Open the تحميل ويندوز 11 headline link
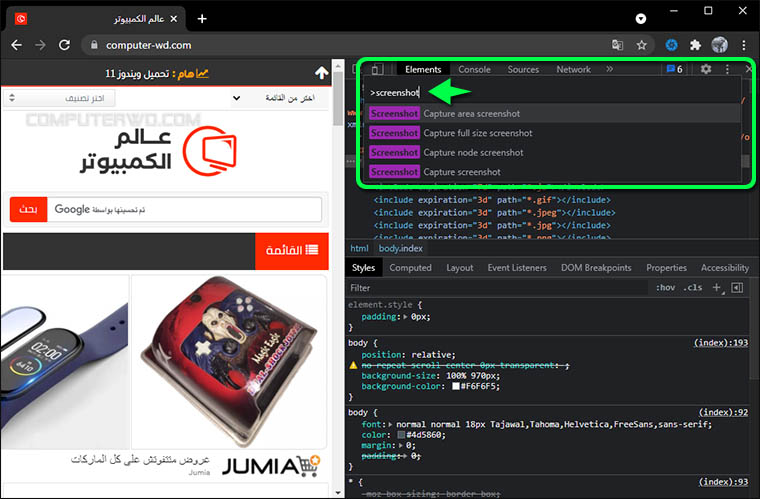760x499 pixels. (137, 74)
